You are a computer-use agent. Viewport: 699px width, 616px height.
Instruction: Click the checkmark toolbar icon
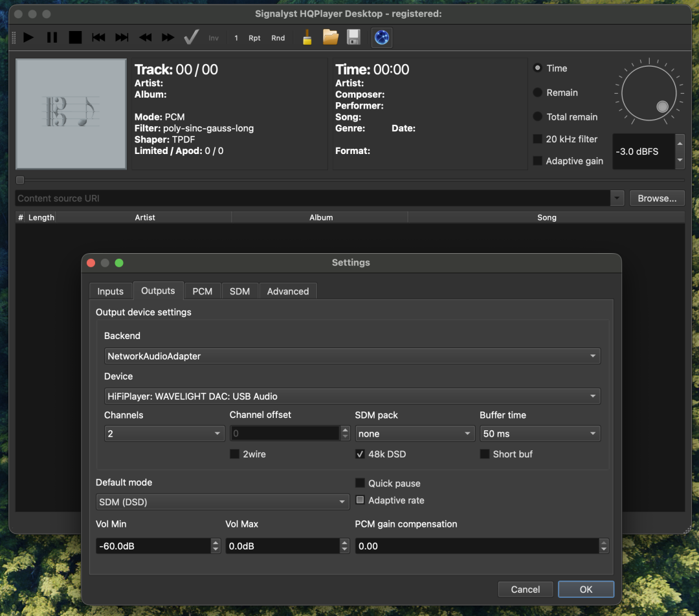pyautogui.click(x=191, y=37)
